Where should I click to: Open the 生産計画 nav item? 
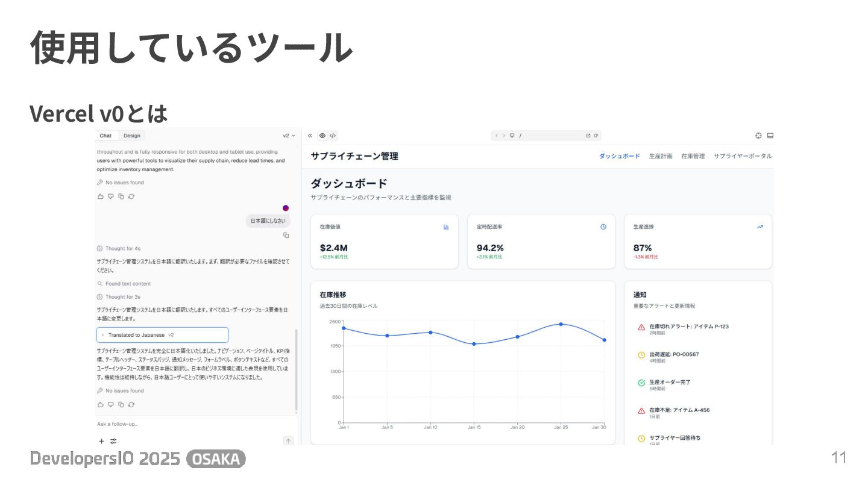(x=661, y=156)
